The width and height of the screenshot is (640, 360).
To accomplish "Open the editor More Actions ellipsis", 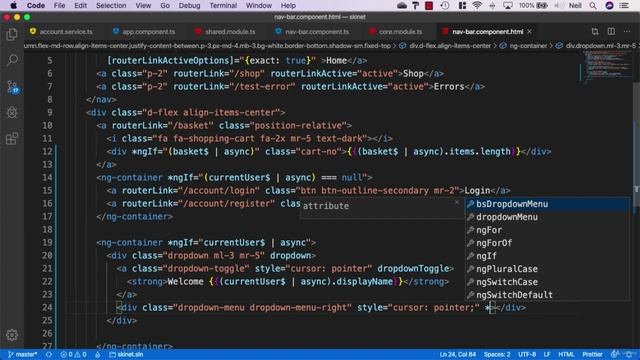I will pyautogui.click(x=627, y=31).
